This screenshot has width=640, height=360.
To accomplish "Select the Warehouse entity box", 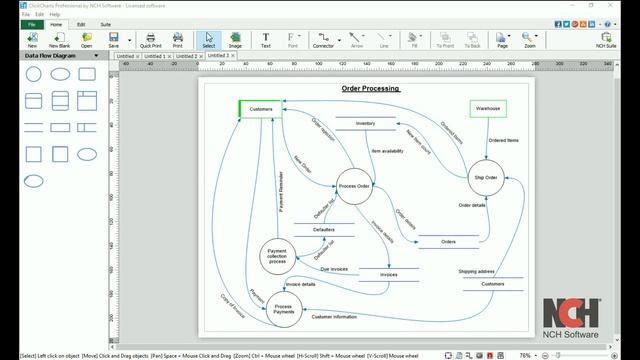I will click(488, 109).
